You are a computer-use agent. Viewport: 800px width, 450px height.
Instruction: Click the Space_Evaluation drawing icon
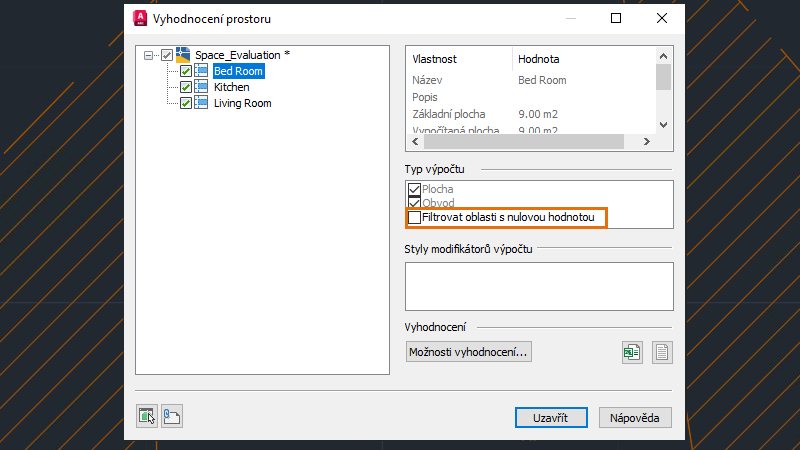click(183, 55)
